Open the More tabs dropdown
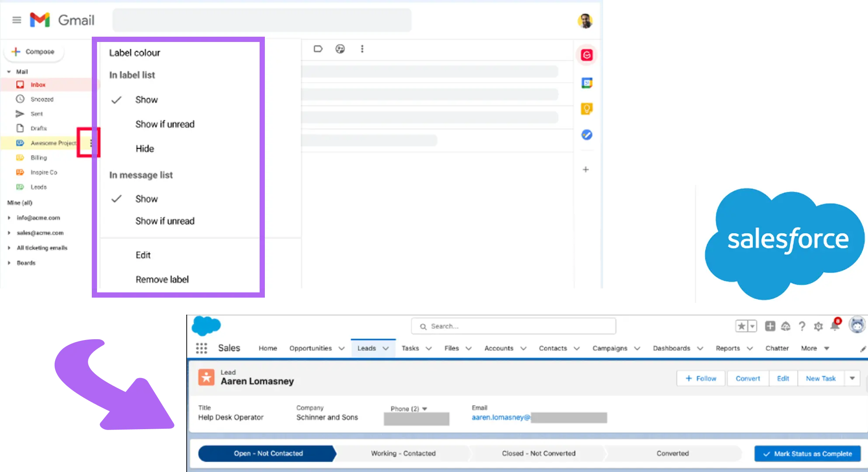 815,348
